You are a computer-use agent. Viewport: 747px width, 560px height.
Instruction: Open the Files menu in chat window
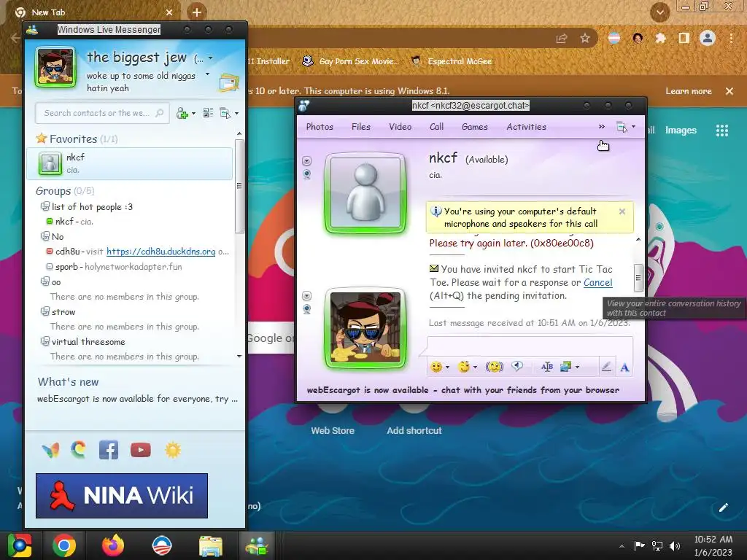360,127
